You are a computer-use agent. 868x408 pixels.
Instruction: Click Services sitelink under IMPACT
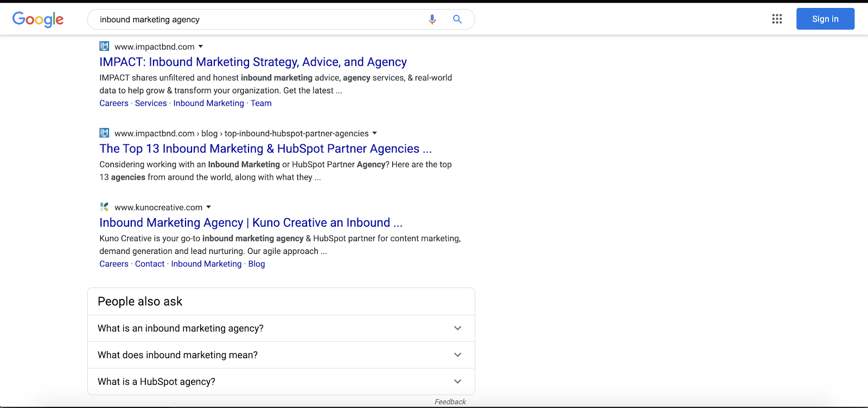click(x=151, y=103)
